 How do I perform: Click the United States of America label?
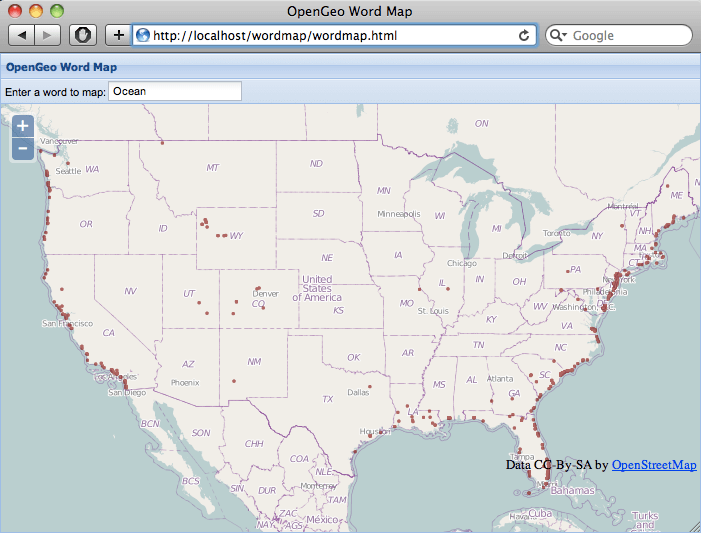(317, 288)
